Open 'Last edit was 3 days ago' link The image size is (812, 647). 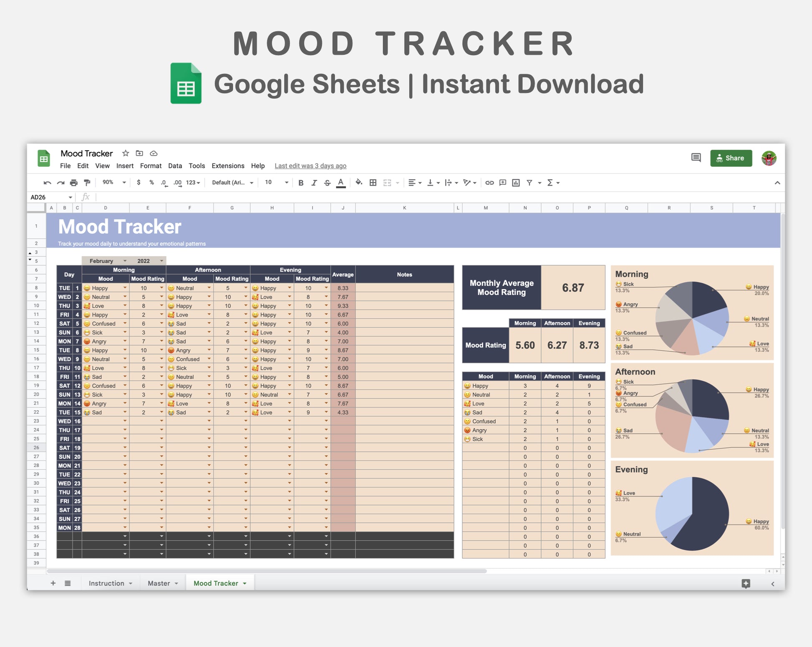click(x=310, y=166)
